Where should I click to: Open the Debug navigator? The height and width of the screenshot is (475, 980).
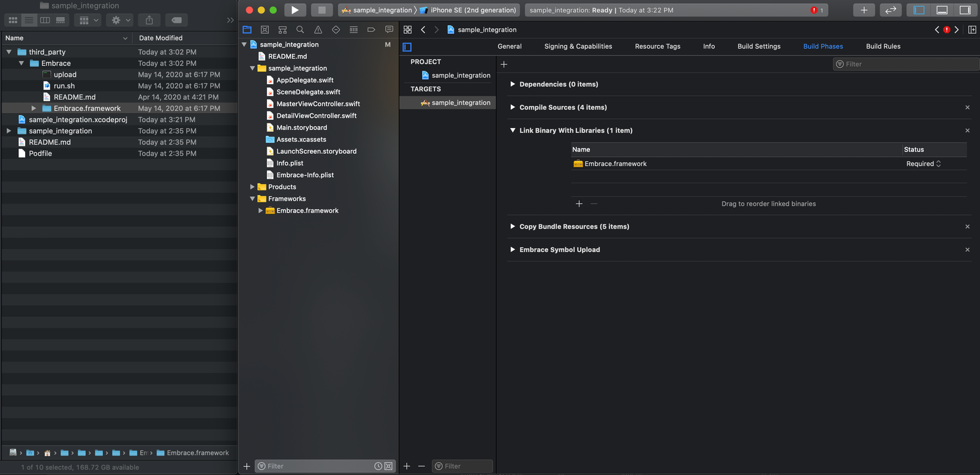353,29
